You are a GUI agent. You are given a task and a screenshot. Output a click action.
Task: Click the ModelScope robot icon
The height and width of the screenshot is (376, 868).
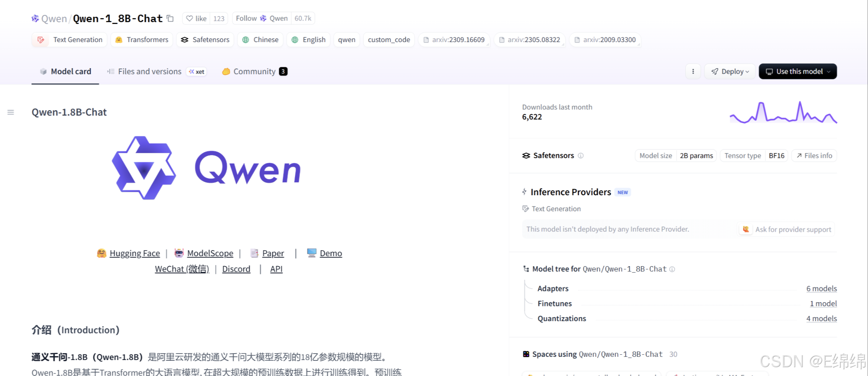coord(179,253)
